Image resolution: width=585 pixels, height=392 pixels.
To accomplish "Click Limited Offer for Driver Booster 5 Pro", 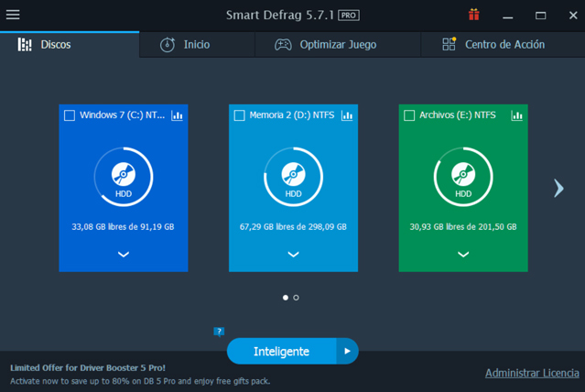I will pos(88,368).
